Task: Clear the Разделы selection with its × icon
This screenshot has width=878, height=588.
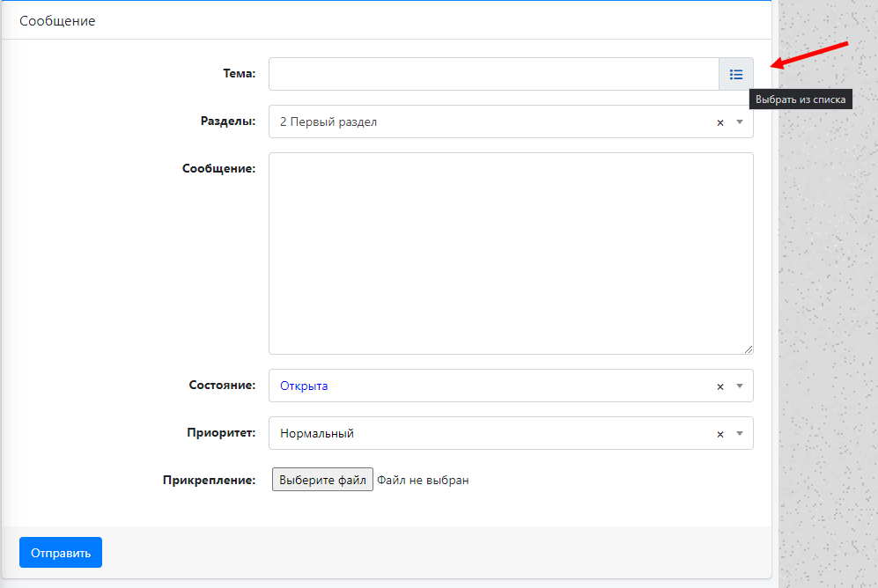Action: [719, 122]
